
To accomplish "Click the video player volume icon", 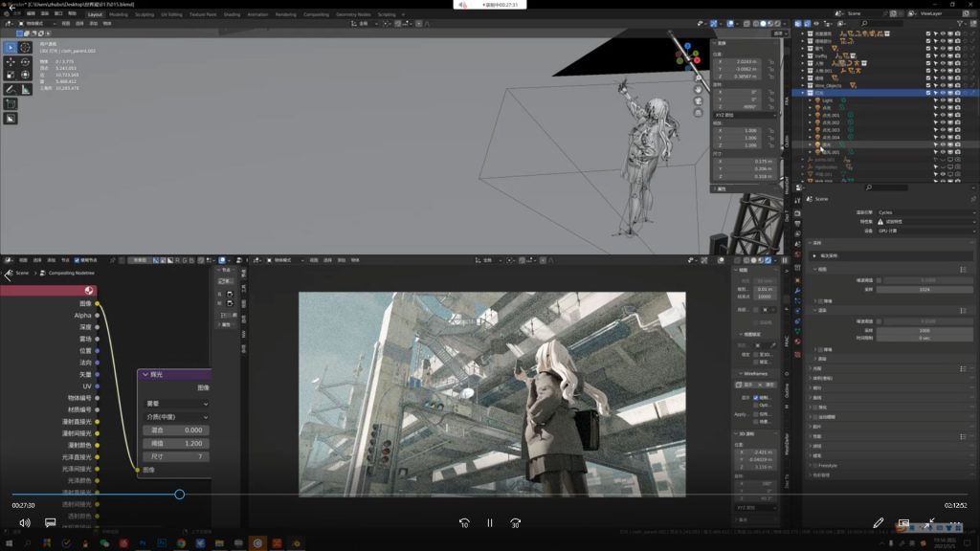I will coord(24,523).
